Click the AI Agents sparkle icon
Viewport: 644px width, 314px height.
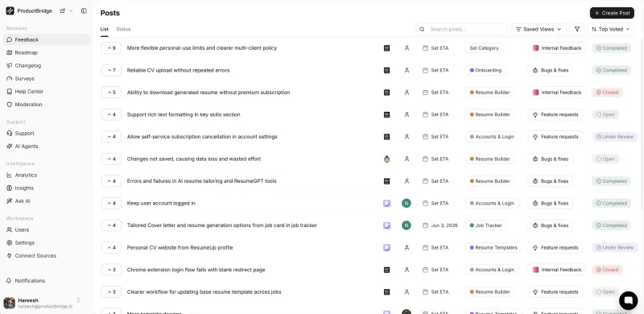(x=10, y=147)
